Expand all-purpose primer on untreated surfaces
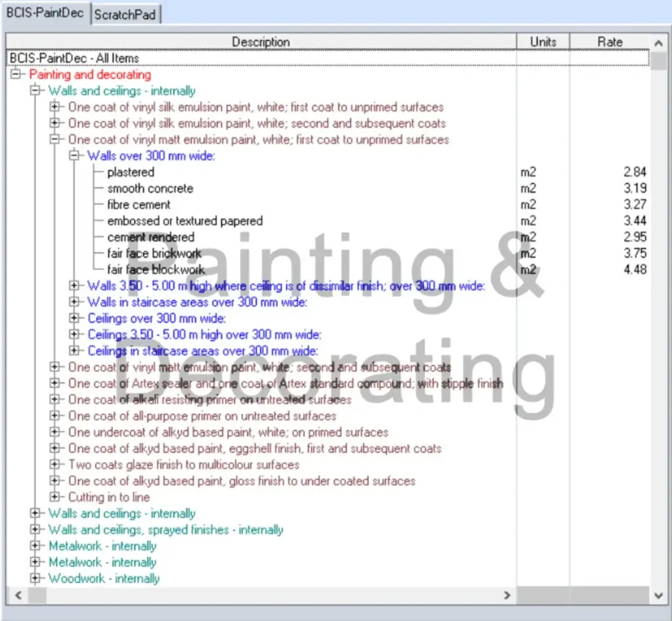 pos(54,416)
